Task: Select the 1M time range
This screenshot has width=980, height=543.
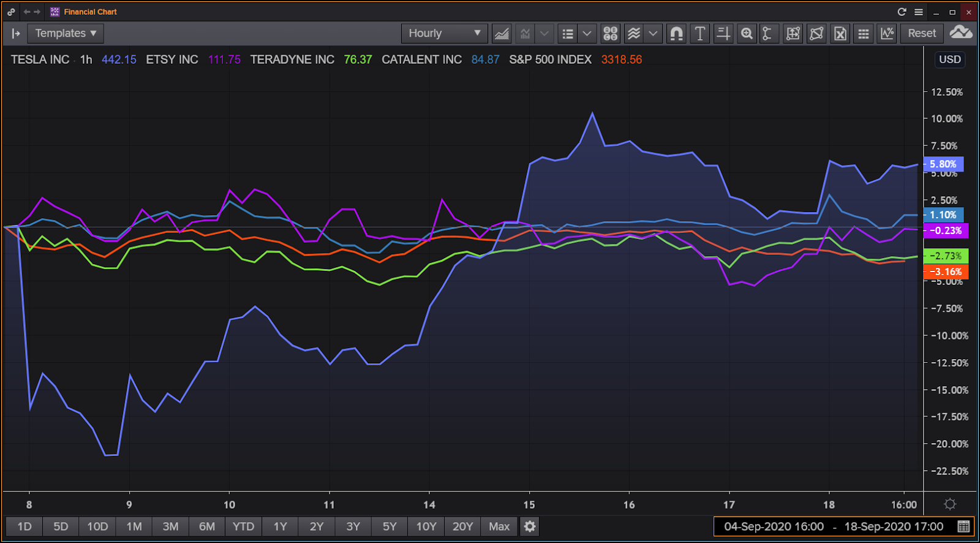Action: pos(134,526)
